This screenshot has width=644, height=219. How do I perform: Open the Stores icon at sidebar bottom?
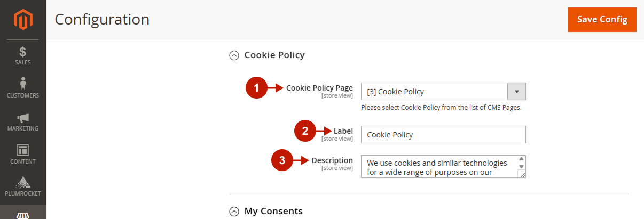click(x=23, y=215)
